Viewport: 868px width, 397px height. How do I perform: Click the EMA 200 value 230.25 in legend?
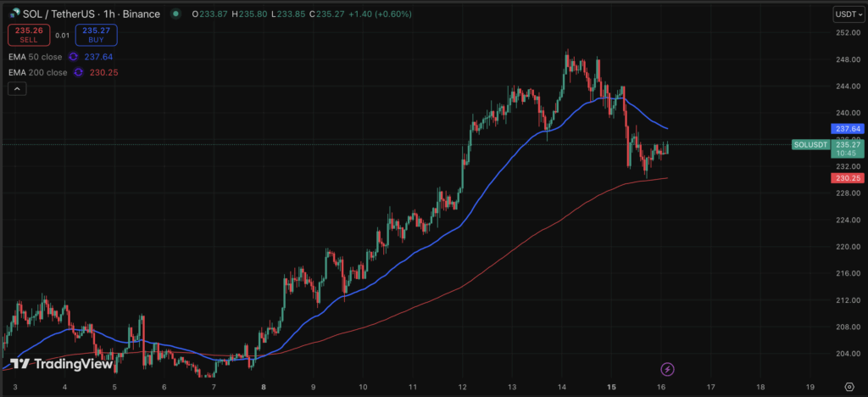(103, 73)
